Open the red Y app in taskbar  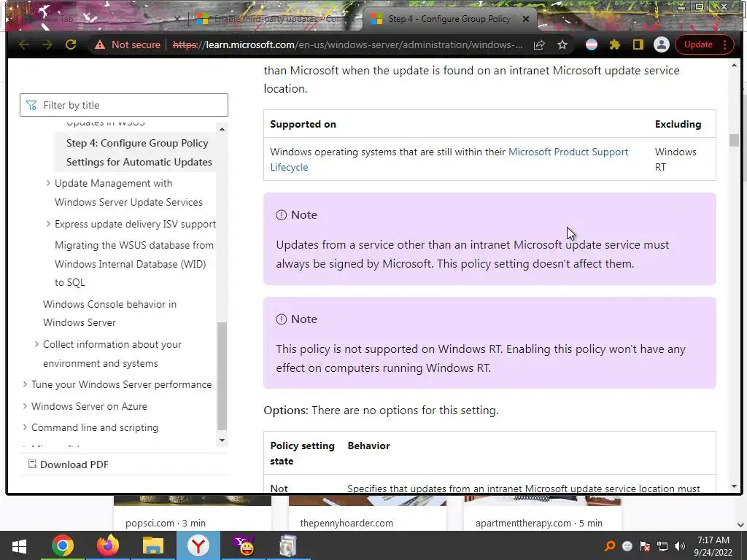pos(198,546)
